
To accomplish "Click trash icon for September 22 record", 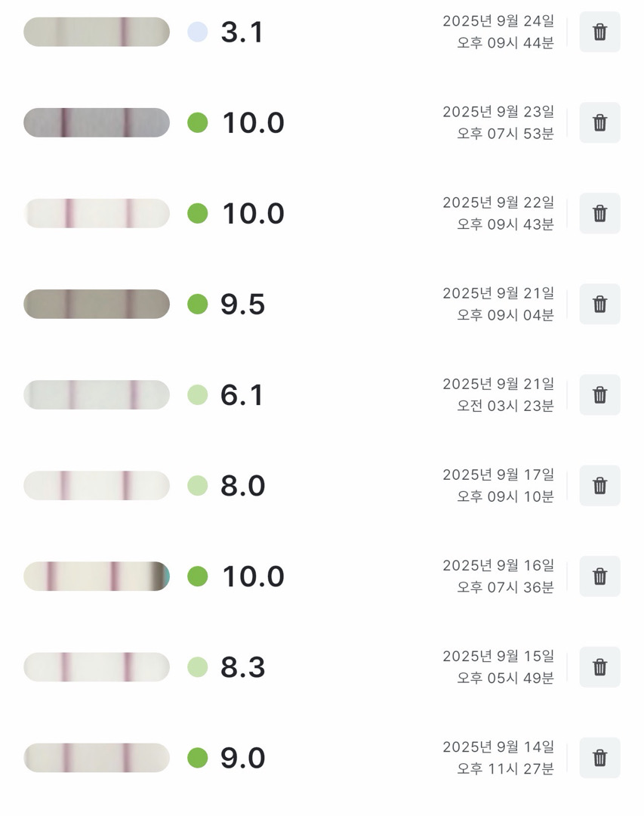I will pos(599,214).
